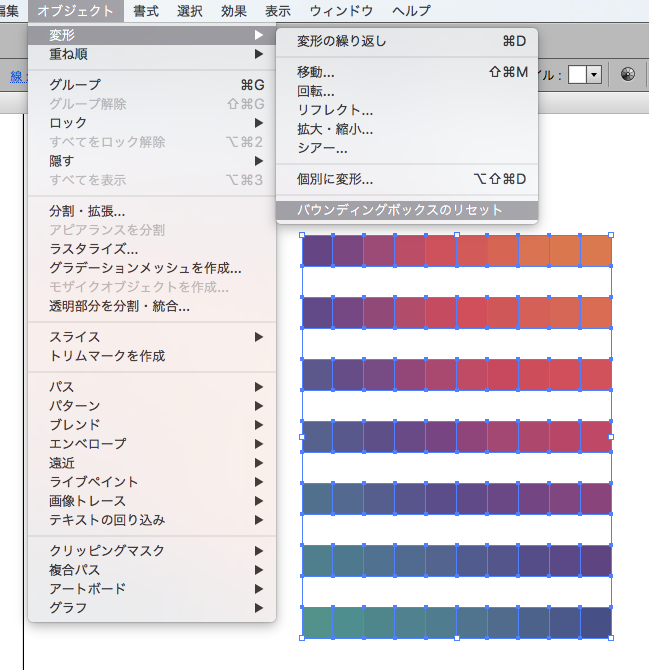Click the white style swatch

click(577, 75)
